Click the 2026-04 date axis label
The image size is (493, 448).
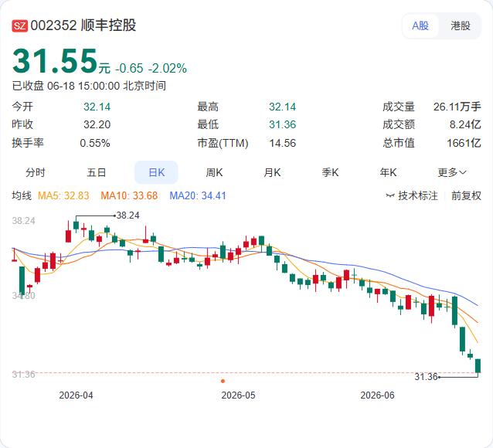click(76, 395)
